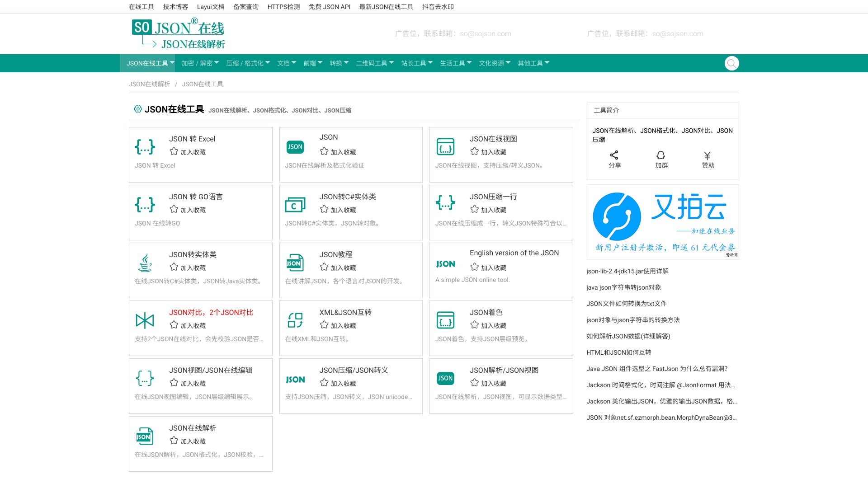Open article java json字符串转json对象

click(624, 287)
